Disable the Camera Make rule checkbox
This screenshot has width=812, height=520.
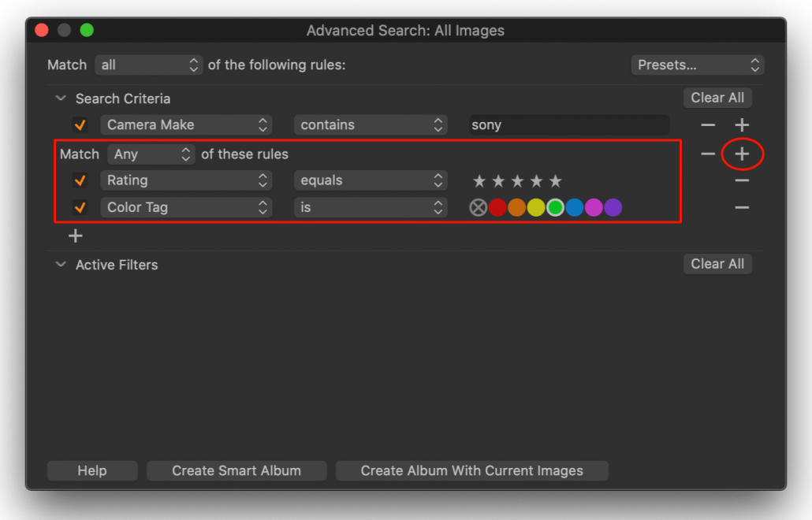[x=80, y=124]
